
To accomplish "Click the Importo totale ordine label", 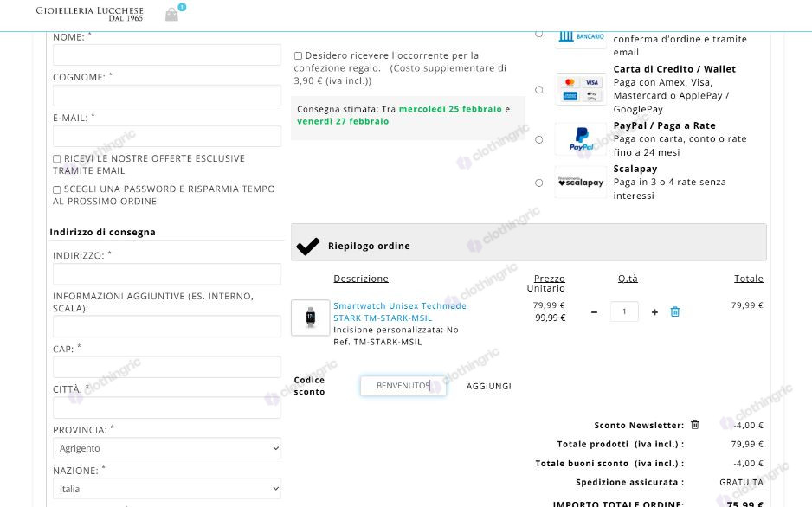I will (618, 504).
